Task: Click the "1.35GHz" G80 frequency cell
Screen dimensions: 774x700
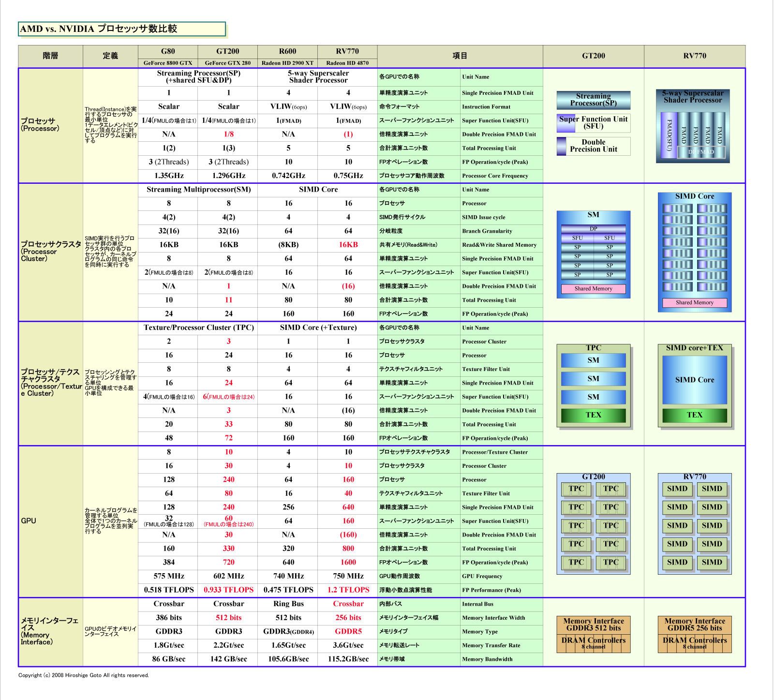Action: pyautogui.click(x=169, y=176)
